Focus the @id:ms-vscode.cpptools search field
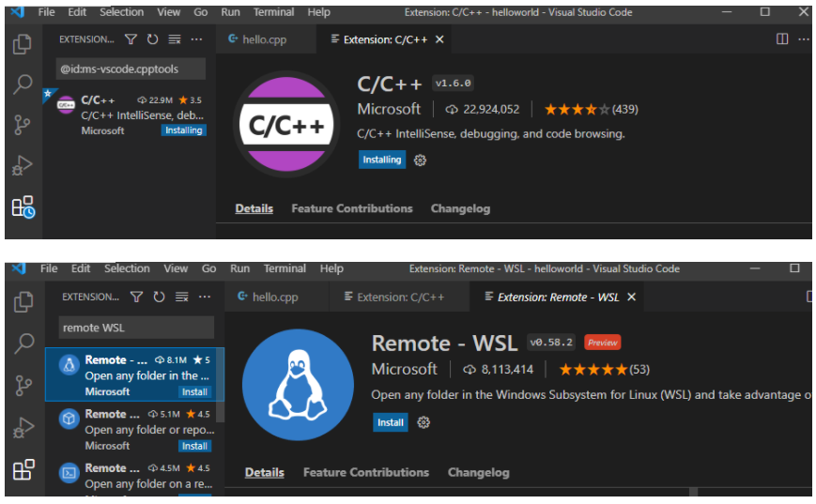Viewport: 816px width, 504px height. [131, 69]
